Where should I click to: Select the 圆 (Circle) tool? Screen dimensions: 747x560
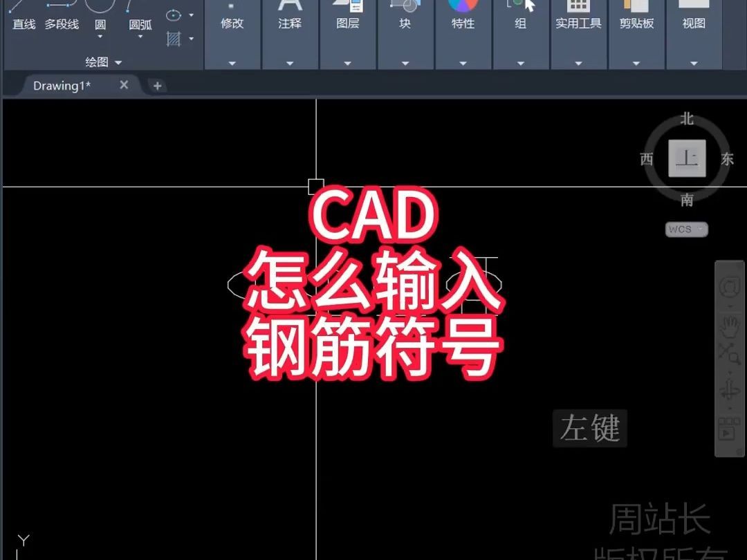[x=100, y=15]
